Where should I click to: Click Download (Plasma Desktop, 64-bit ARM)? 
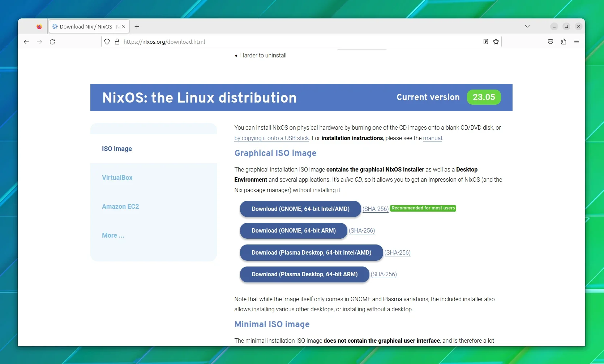pos(304,274)
